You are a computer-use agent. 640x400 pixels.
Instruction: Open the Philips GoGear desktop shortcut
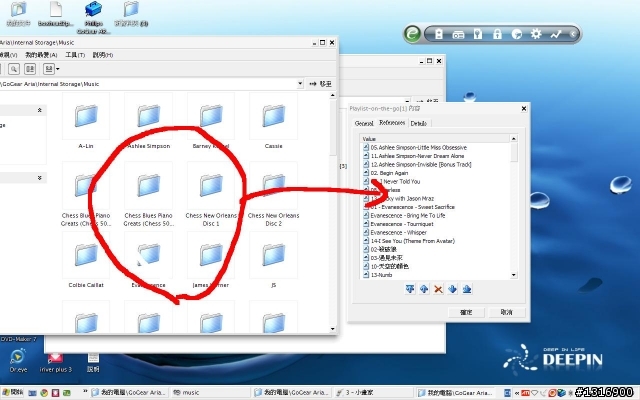pos(93,17)
